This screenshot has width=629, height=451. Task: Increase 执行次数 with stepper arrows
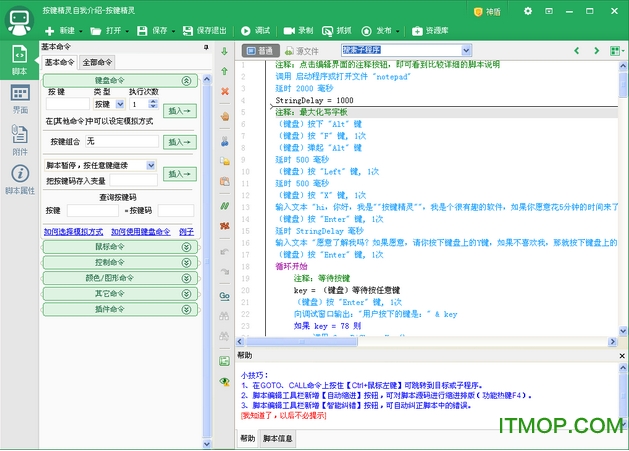152,102
